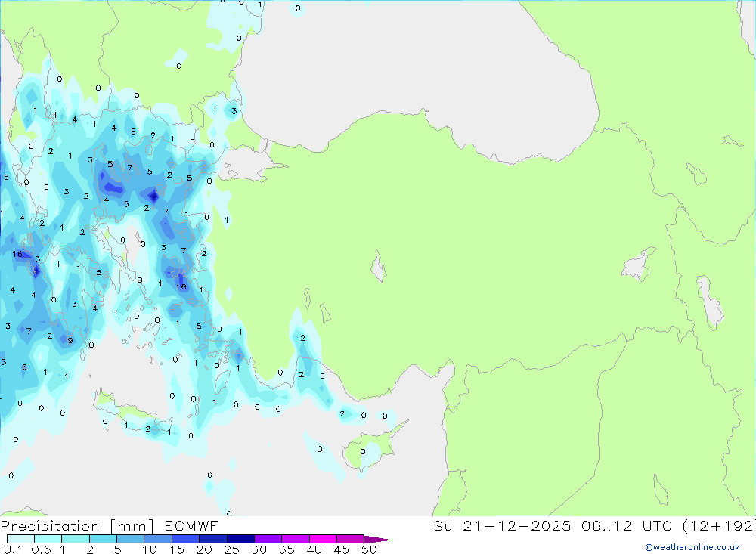This screenshot has width=756, height=554.
Task: Click the 2 to 5 mm legend swatch
Action: (x=103, y=539)
